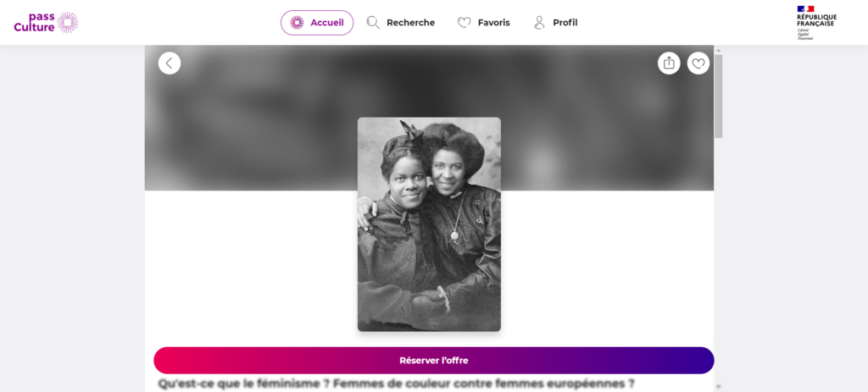Click the vertical scrollbar thumb

(x=719, y=97)
